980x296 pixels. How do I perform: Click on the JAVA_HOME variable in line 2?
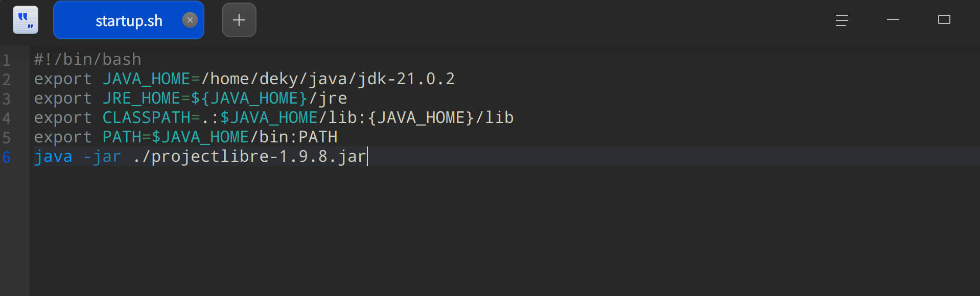coord(146,79)
